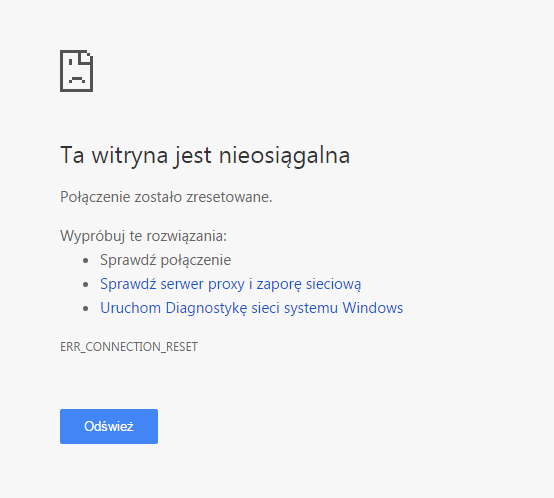Screen dimensions: 554x498
Task: Click bullet point before Sprawdź połączenie
Action: pos(86,261)
